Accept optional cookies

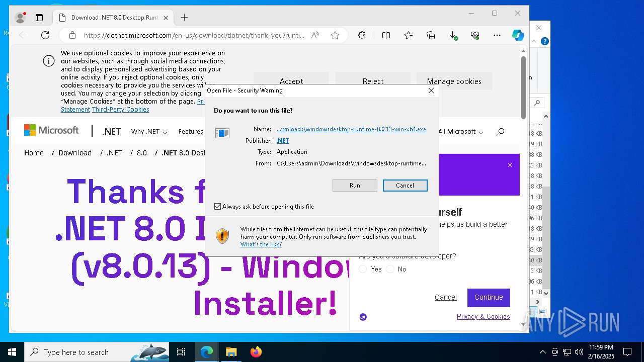point(291,81)
